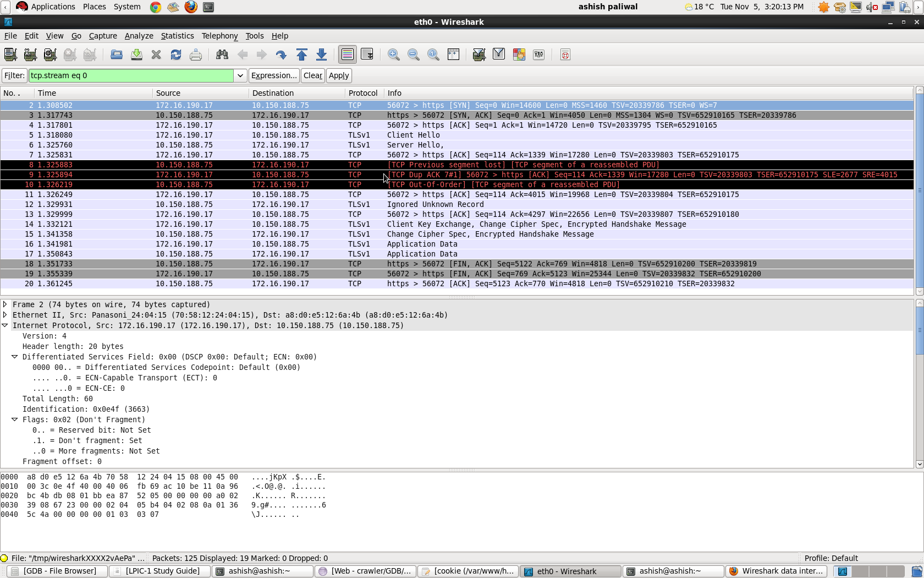Open capture options toolbar icon
This screenshot has width=924, height=578.
pos(30,54)
